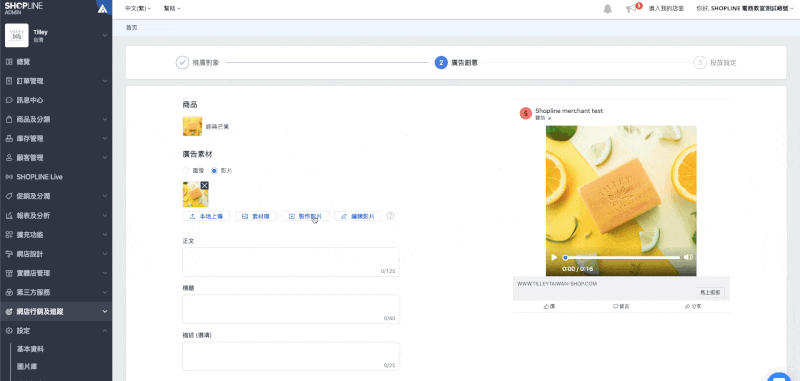Click the 庫存管理 inventory icon
Viewport: 800px width, 381px height.
9,139
